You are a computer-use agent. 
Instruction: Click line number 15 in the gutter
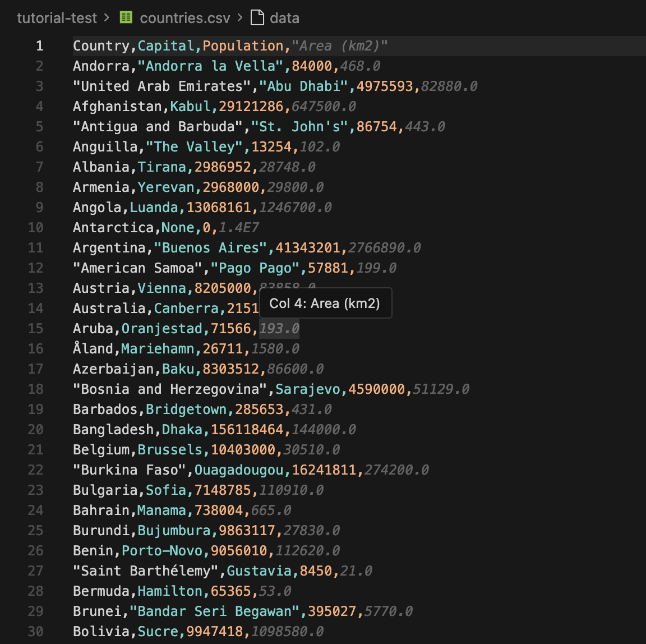coord(35,328)
